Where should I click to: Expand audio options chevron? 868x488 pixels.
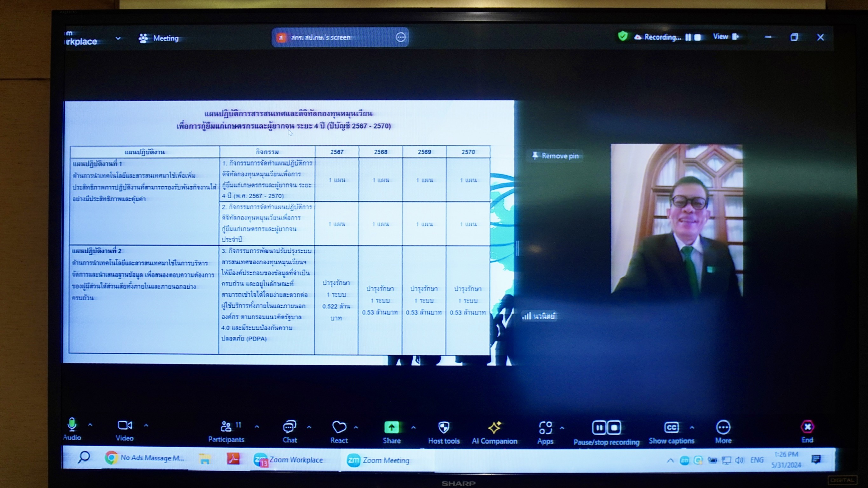point(90,425)
